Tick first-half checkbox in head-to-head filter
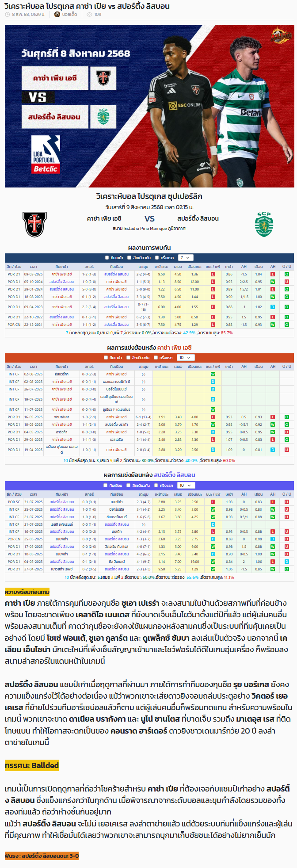297x868 pixels. [156, 258]
